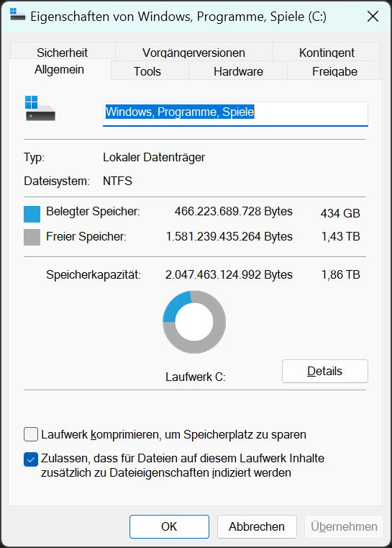This screenshot has width=392, height=548.
Task: Click the gray Freier Speicher color square
Action: [32, 237]
